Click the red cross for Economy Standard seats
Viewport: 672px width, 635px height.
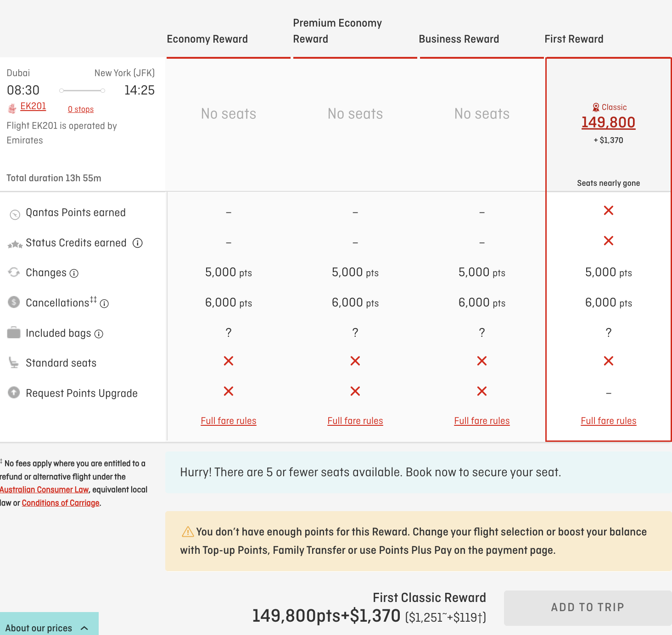point(229,361)
